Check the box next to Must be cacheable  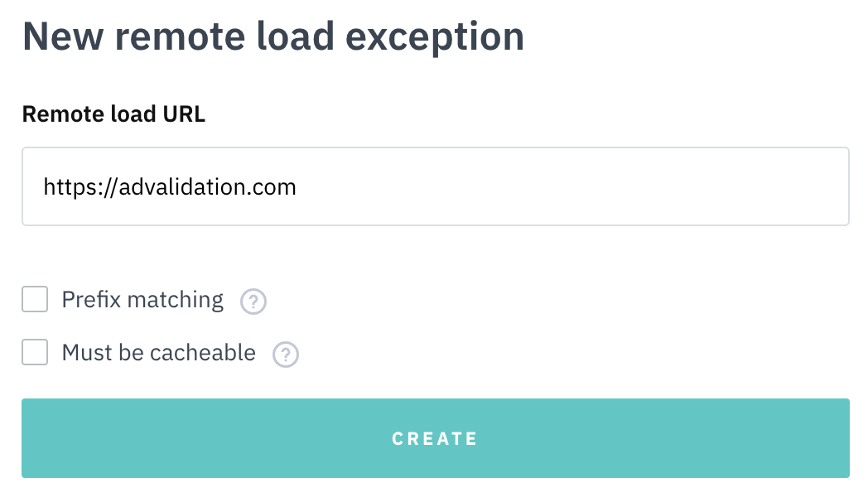point(34,353)
